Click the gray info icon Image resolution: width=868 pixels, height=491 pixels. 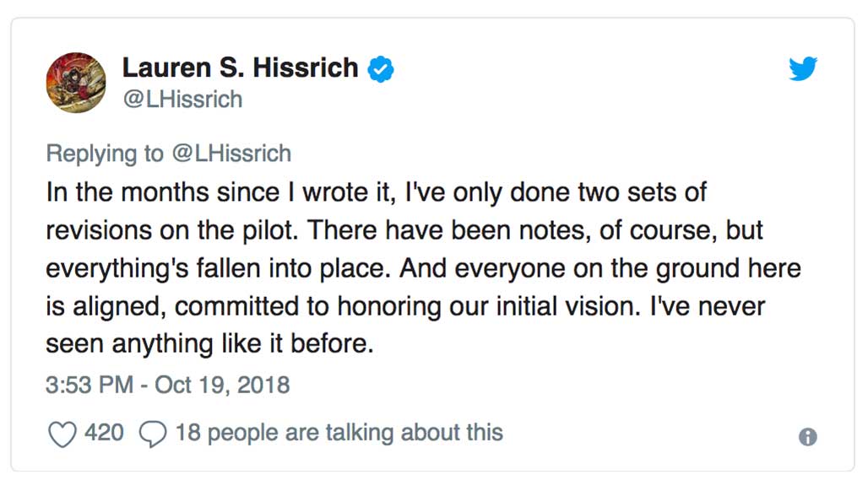(808, 437)
